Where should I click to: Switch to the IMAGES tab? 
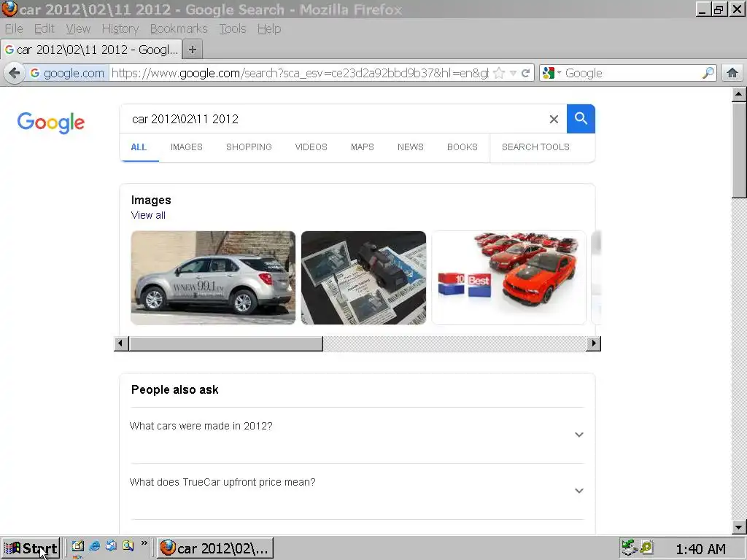tap(186, 147)
